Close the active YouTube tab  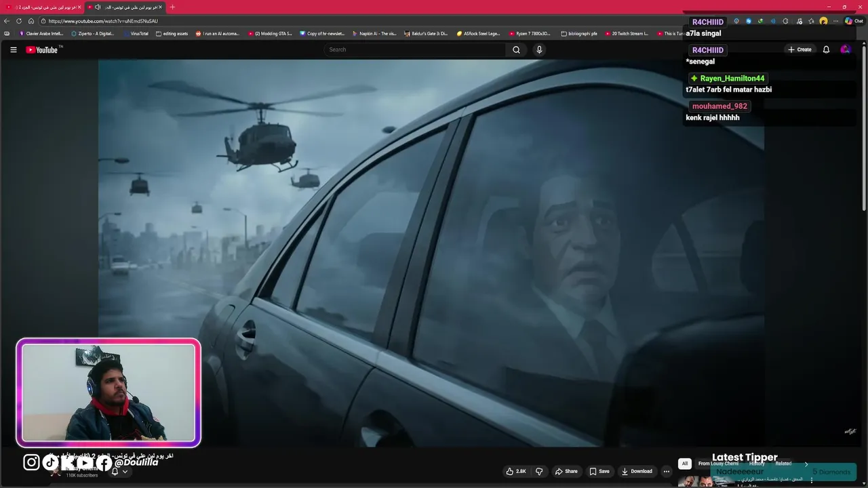[x=160, y=7]
